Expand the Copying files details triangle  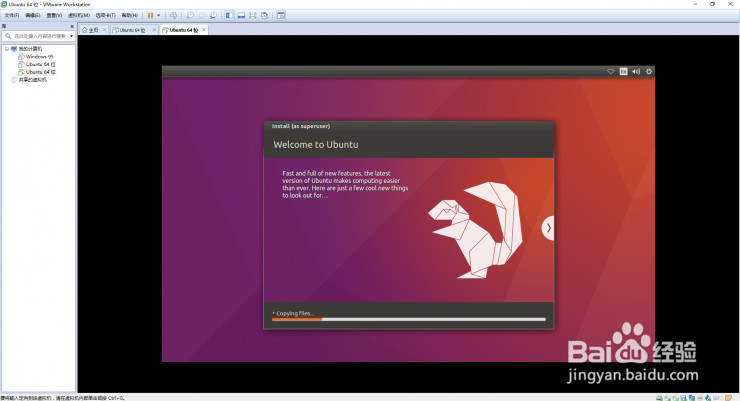click(x=273, y=313)
